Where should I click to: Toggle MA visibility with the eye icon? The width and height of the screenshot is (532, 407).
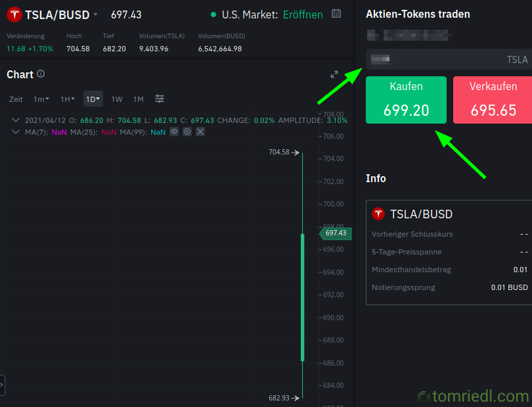tap(174, 132)
